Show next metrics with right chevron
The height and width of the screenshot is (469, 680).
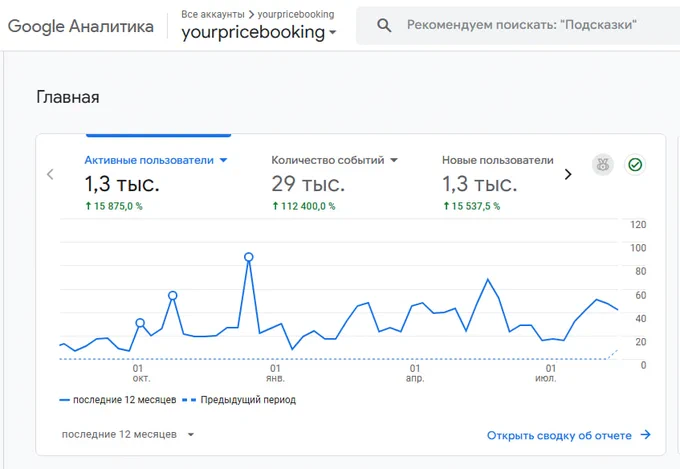pos(568,174)
